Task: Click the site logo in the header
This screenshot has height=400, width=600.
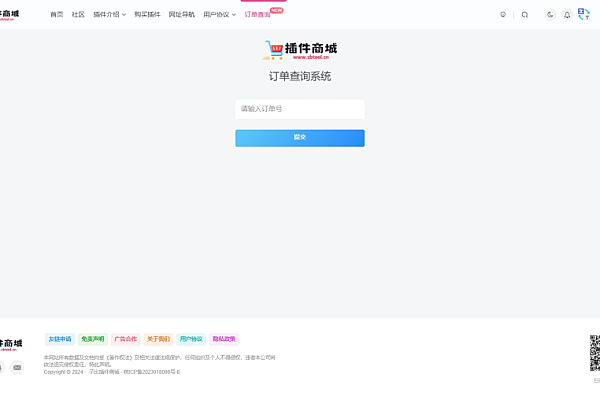Action: 9,15
